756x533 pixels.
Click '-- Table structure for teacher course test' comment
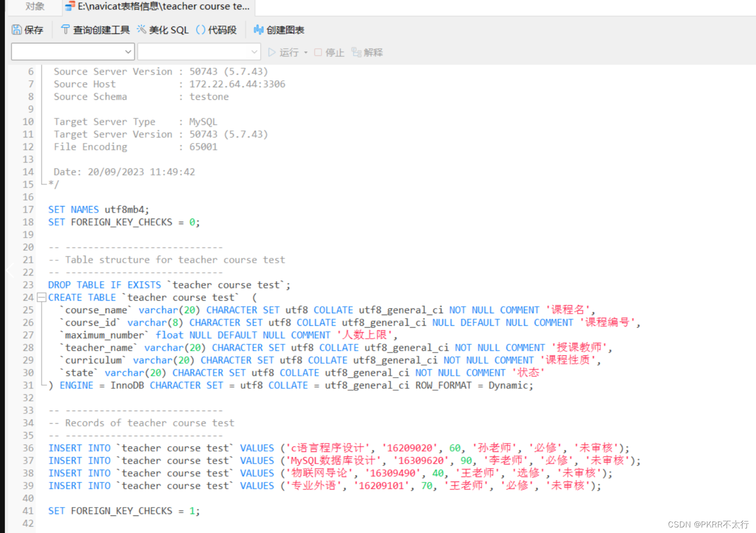pyautogui.click(x=166, y=260)
